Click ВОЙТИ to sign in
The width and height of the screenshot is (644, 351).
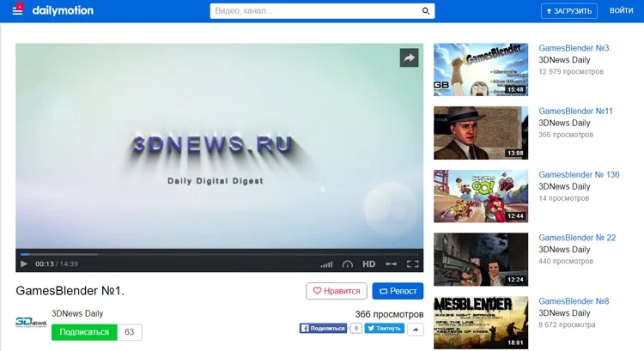(621, 10)
